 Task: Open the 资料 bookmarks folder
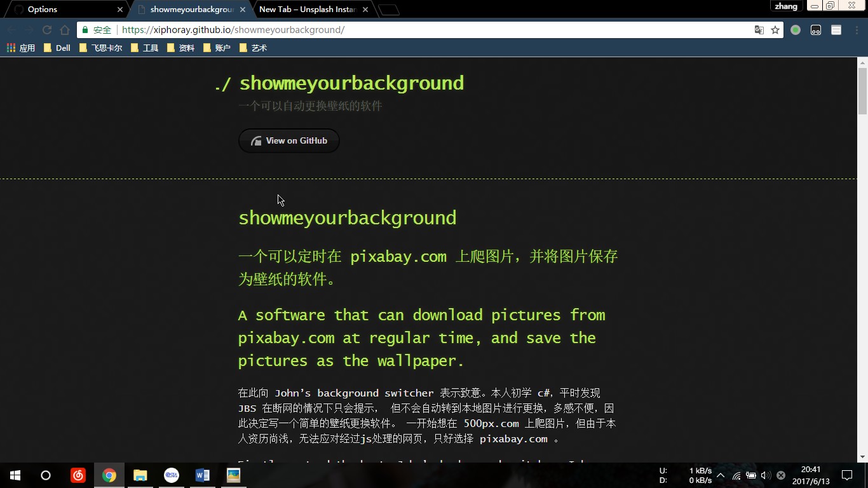[x=181, y=48]
